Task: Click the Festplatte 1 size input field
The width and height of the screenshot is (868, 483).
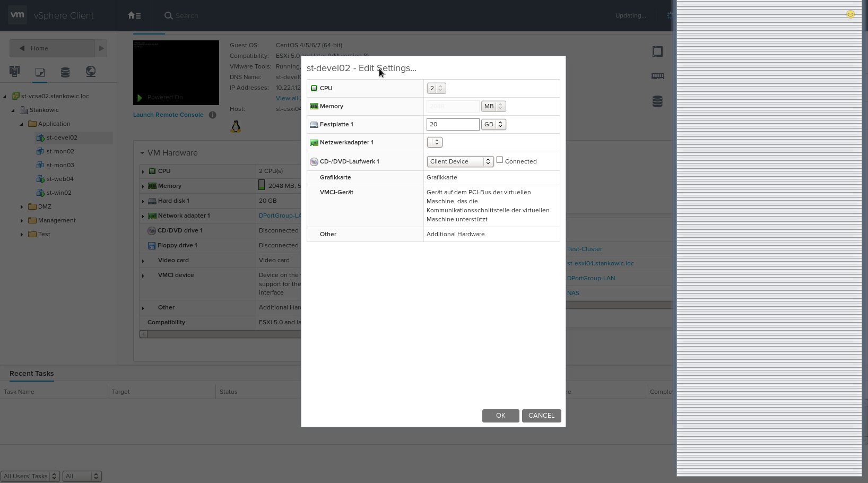Action: click(453, 124)
